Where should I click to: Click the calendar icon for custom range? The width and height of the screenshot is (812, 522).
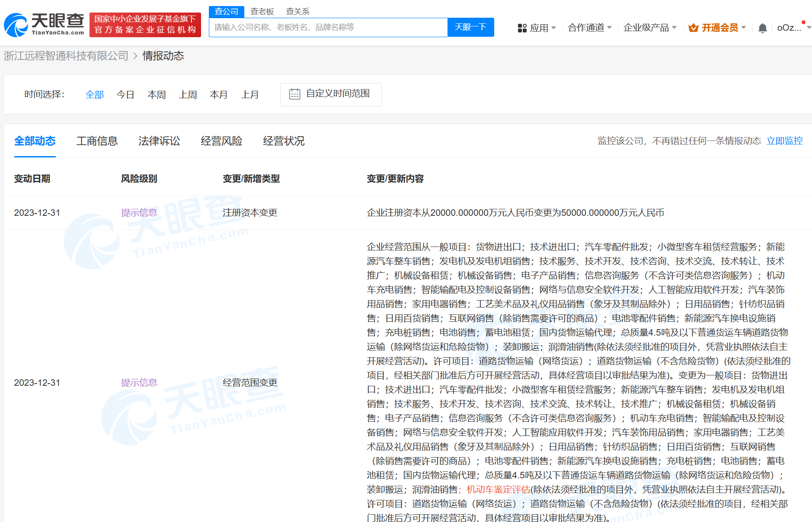point(294,94)
